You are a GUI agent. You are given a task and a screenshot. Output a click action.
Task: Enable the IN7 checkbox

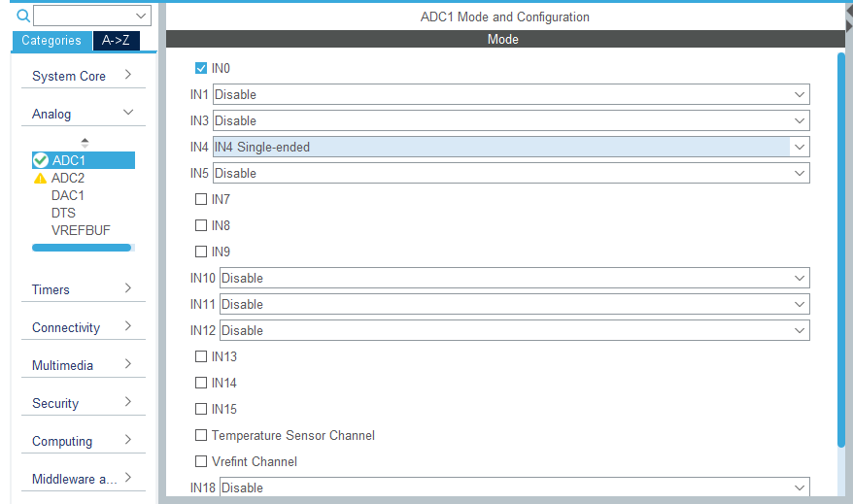pyautogui.click(x=201, y=199)
